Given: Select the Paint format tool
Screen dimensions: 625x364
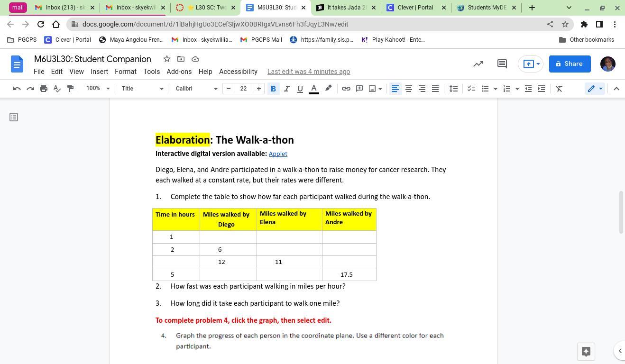Looking at the screenshot, I should (70, 89).
